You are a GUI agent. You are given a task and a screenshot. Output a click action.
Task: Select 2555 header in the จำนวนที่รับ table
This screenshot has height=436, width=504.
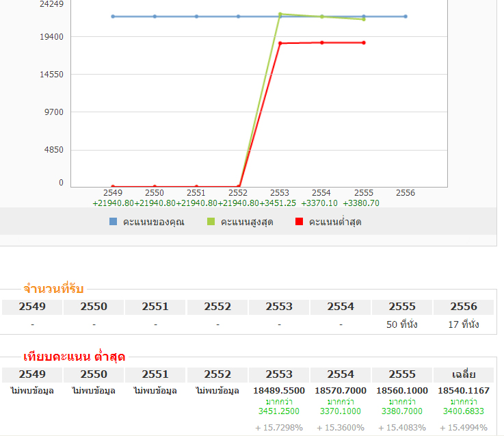click(x=402, y=307)
